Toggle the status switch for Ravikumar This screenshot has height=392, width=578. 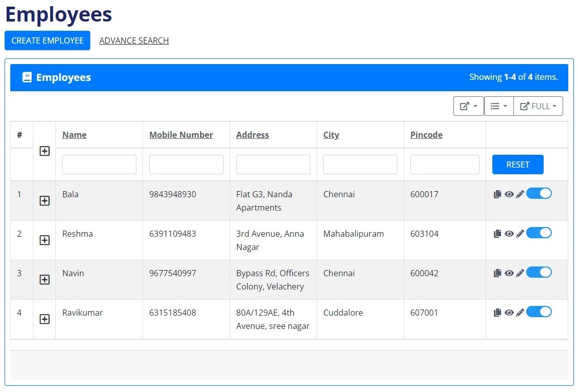click(x=539, y=312)
